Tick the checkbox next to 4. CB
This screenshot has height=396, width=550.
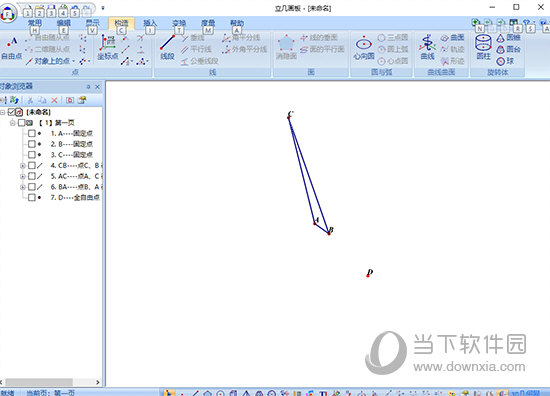coord(32,165)
